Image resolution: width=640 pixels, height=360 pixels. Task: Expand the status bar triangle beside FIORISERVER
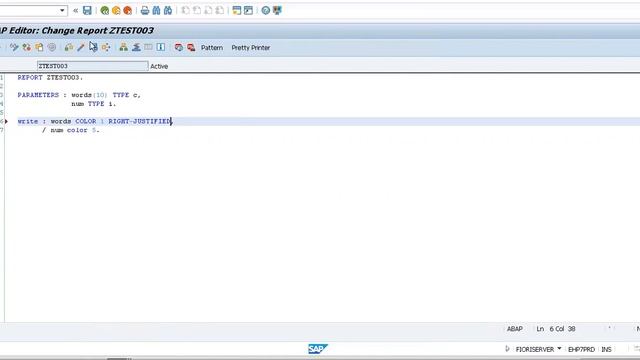507,349
